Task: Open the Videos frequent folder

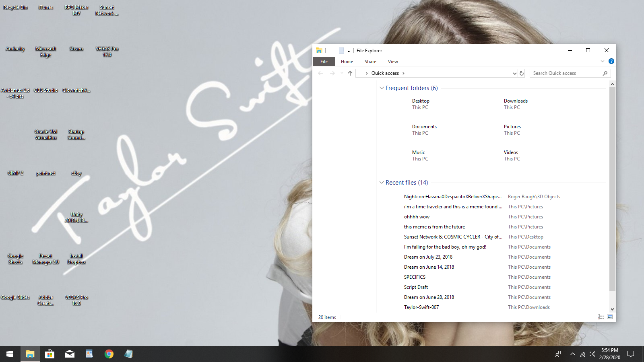Action: pos(512,155)
